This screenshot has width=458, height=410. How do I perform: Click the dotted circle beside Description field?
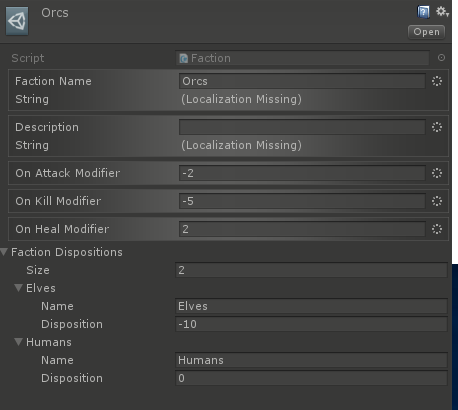(437, 127)
